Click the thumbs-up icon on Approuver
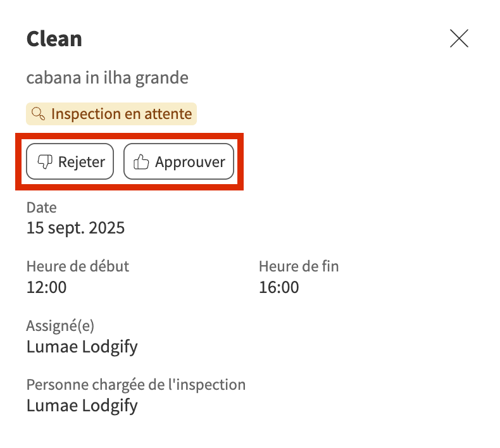The height and width of the screenshot is (448, 500). 141,162
